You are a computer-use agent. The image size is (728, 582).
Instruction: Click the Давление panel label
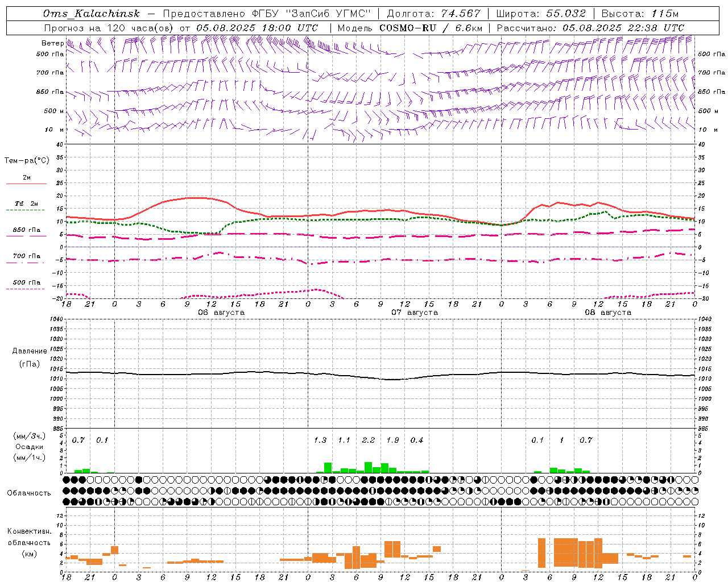[x=30, y=351]
